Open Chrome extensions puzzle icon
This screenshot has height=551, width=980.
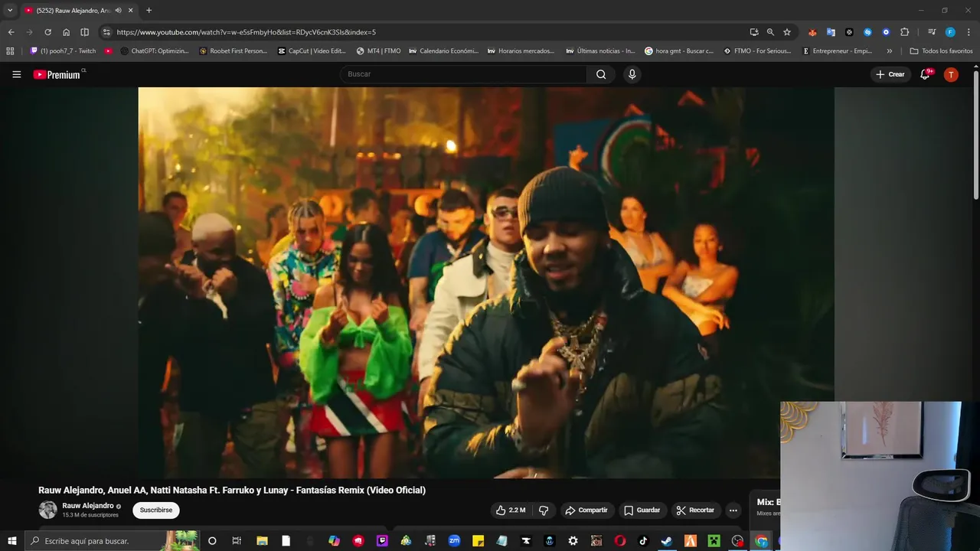click(904, 32)
